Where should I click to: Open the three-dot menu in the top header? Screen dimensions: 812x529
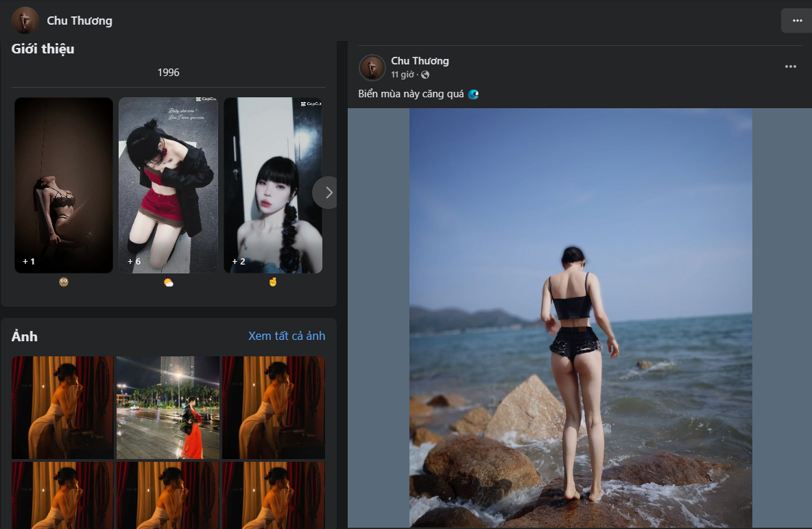796,21
